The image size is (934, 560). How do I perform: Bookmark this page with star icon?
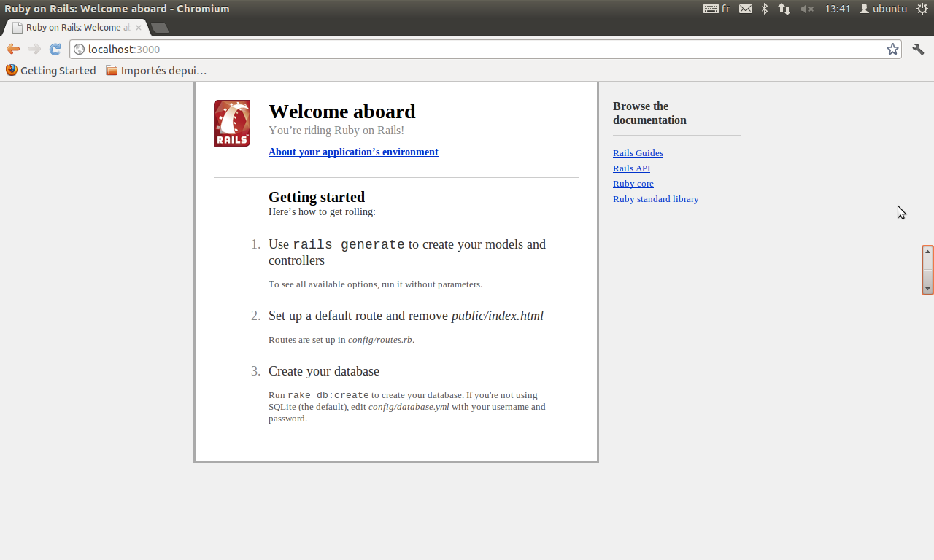892,49
